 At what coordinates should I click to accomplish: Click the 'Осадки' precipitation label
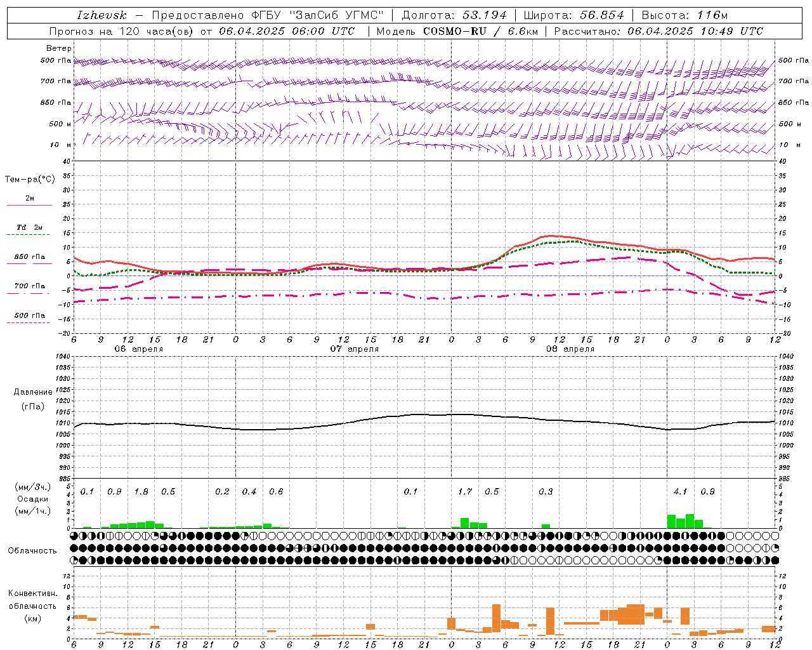tap(33, 499)
